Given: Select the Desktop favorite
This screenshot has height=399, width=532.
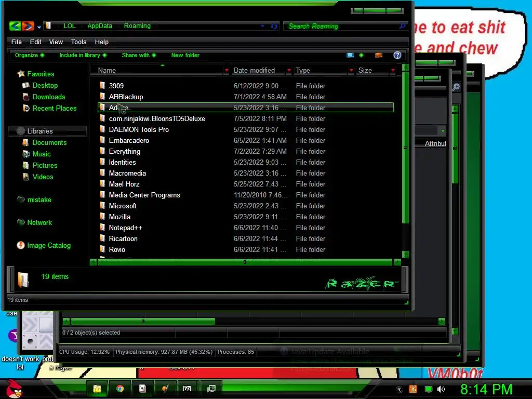Looking at the screenshot, I should 45,86.
